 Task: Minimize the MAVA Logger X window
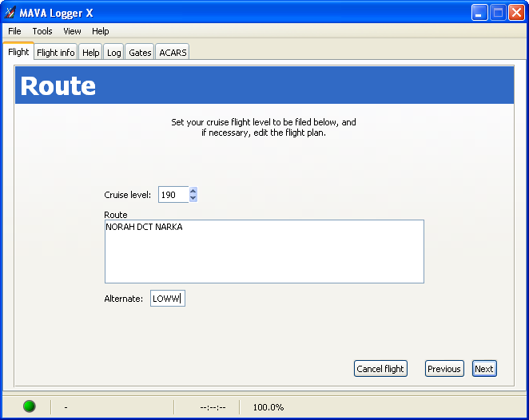(479, 13)
